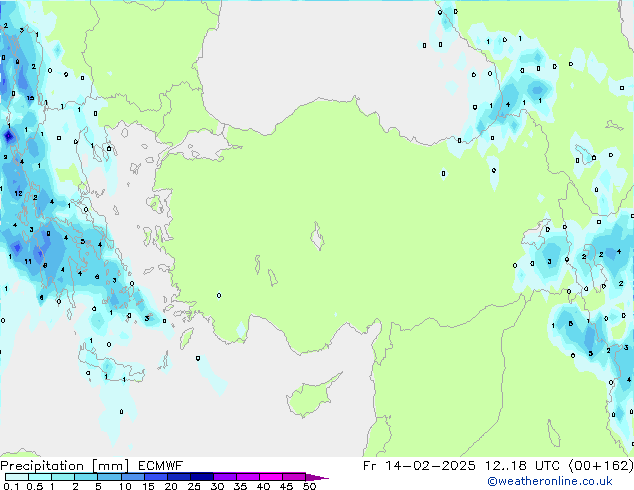634x490 pixels.
Task: Click the legend label 10
Action: [125, 487]
